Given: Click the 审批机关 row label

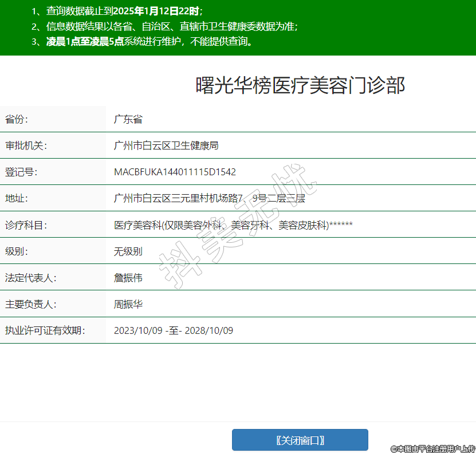Looking at the screenshot, I should (x=26, y=145).
